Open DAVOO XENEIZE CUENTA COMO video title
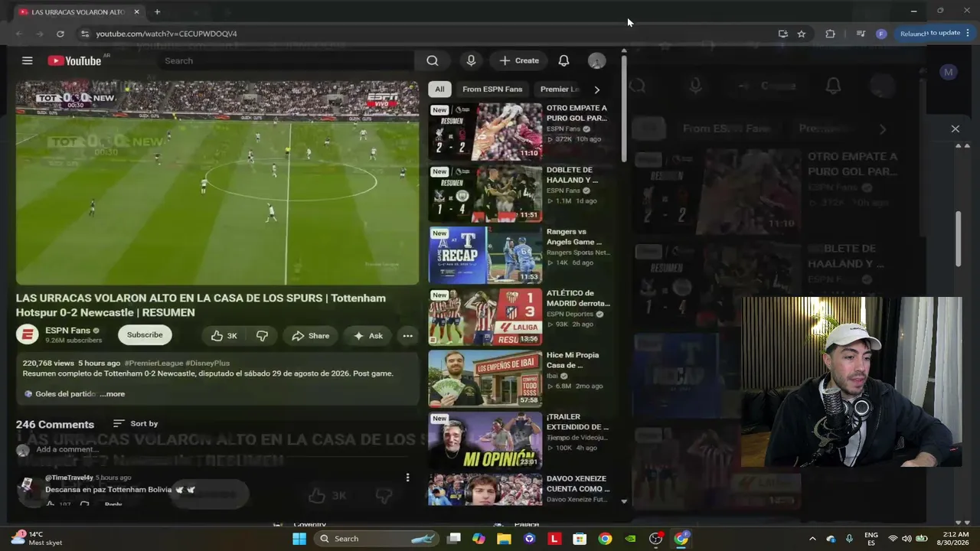Image resolution: width=980 pixels, height=551 pixels. pos(578,484)
